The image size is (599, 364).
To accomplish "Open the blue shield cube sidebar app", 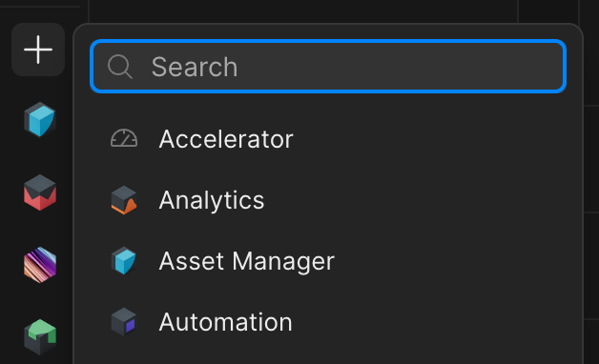I will pos(40,120).
